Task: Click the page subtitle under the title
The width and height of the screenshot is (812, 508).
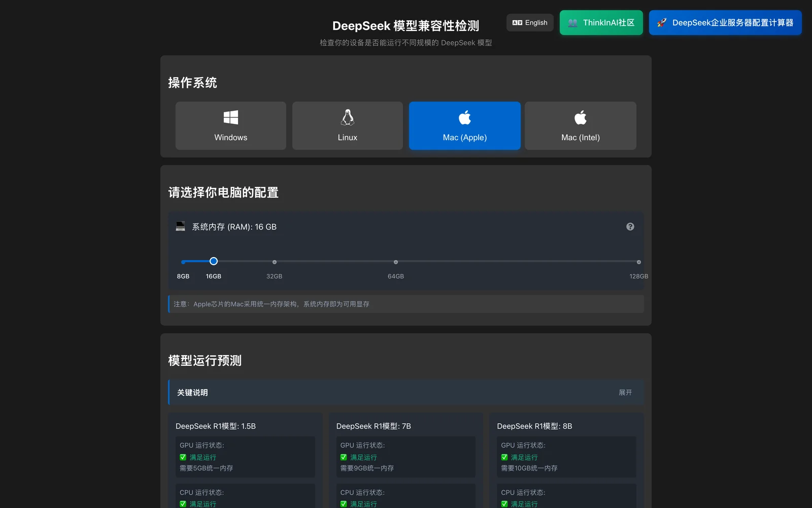Action: coord(405,43)
